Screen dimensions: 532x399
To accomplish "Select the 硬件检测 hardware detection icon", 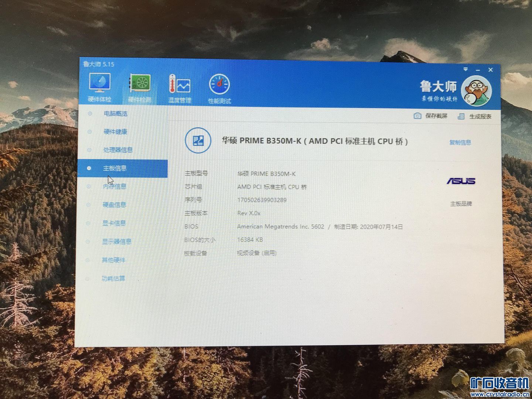I will click(140, 83).
